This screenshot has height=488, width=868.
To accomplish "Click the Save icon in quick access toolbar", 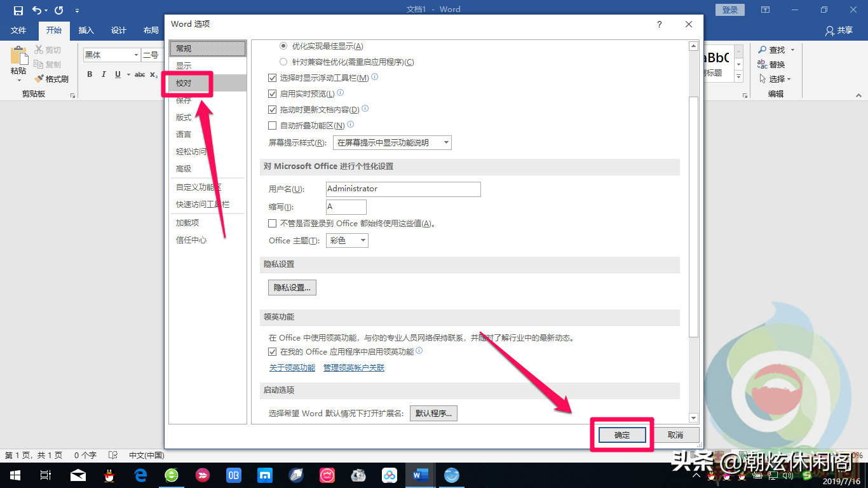I will click(x=18, y=10).
